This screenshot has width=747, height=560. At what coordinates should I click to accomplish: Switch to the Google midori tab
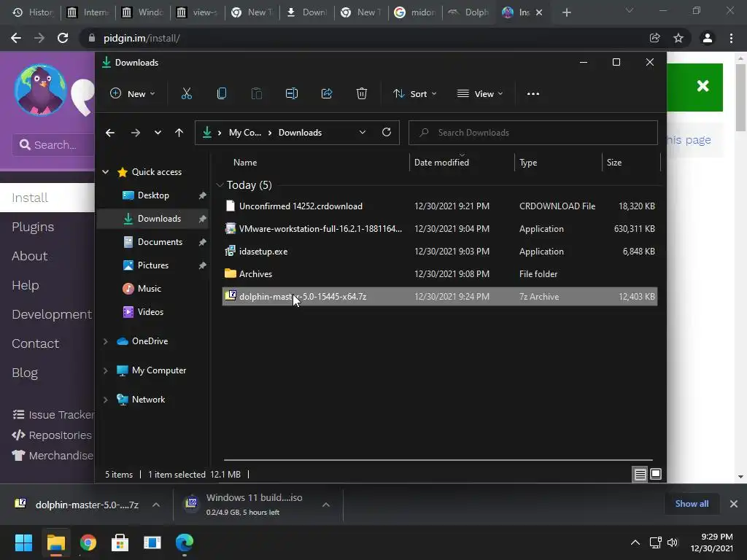415,13
